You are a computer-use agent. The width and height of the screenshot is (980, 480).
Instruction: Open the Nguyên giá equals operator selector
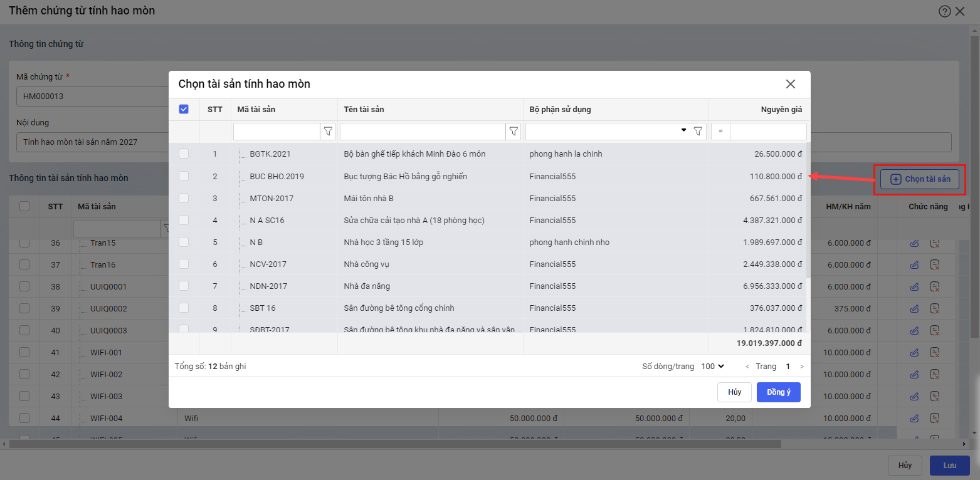click(720, 132)
